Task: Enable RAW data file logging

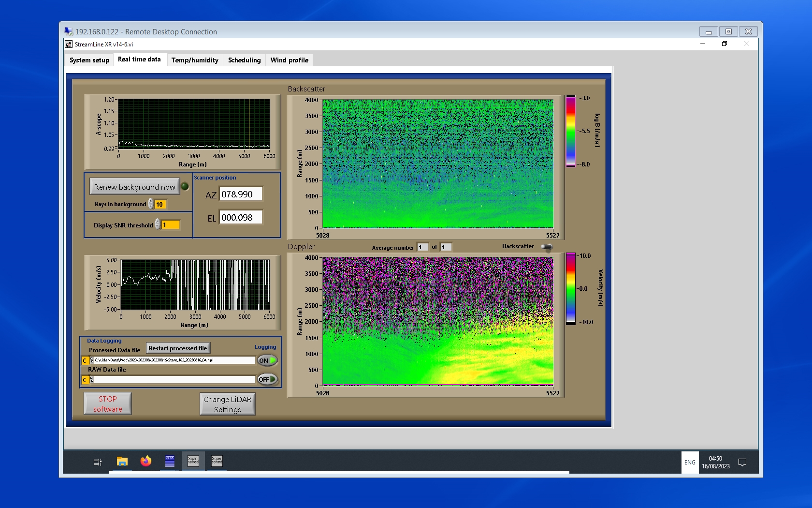Action: point(267,379)
